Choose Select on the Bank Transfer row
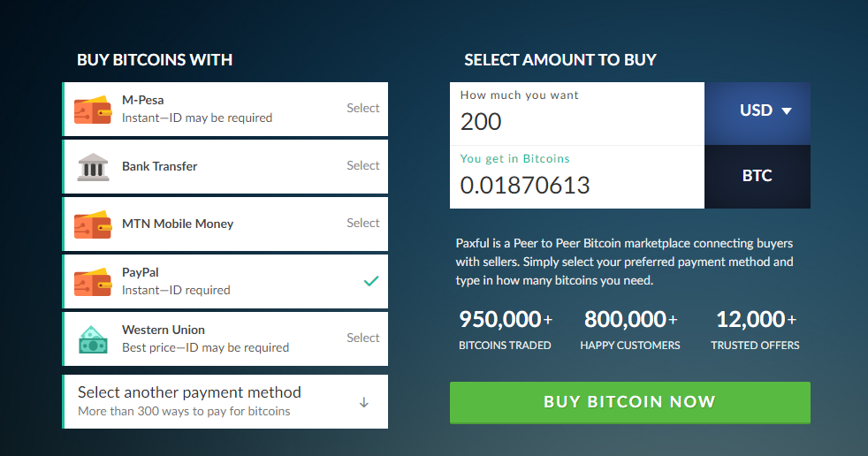The height and width of the screenshot is (456, 868). pyautogui.click(x=363, y=166)
